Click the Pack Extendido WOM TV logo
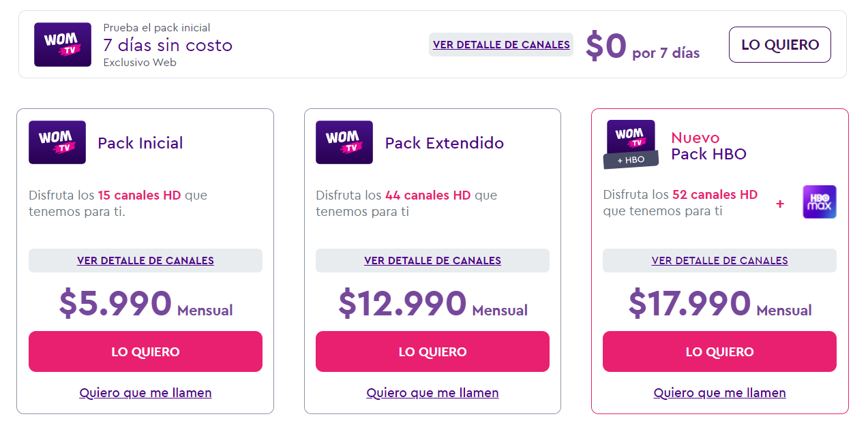Screen dimensions: 868x423 (x=344, y=142)
